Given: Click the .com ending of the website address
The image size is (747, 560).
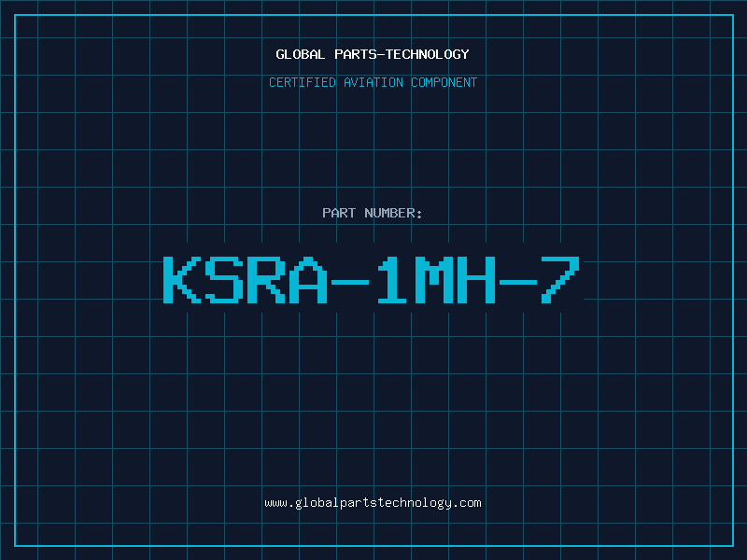Looking at the screenshot, I should [467, 503].
